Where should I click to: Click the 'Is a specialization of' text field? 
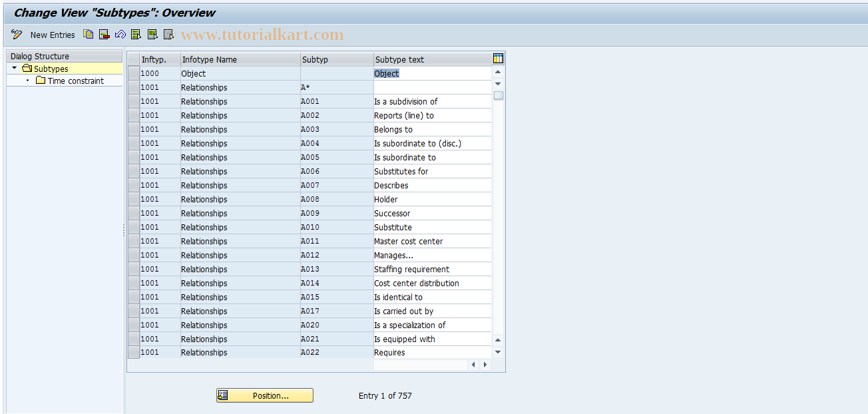tap(433, 325)
